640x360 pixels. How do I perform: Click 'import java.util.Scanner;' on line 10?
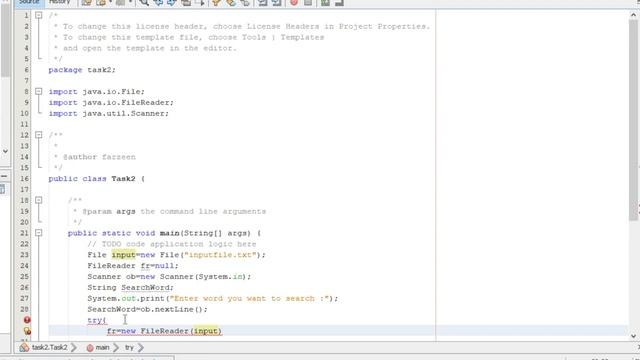109,113
